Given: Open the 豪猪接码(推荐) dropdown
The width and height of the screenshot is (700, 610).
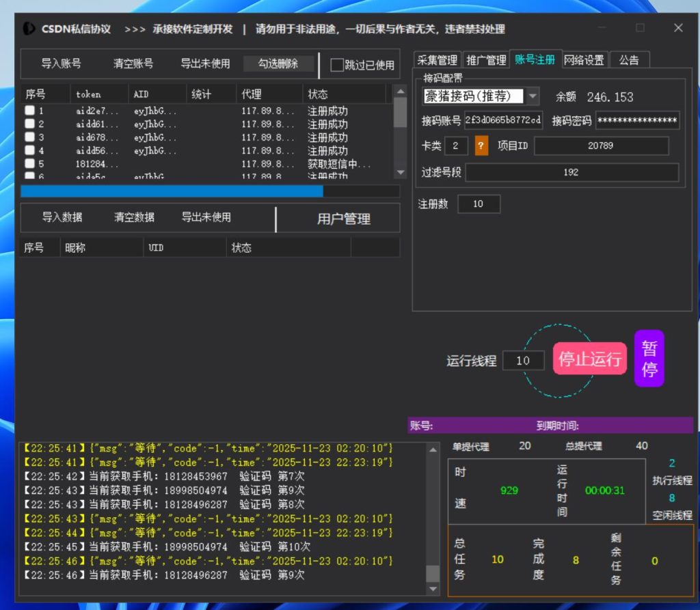Looking at the screenshot, I should point(533,96).
